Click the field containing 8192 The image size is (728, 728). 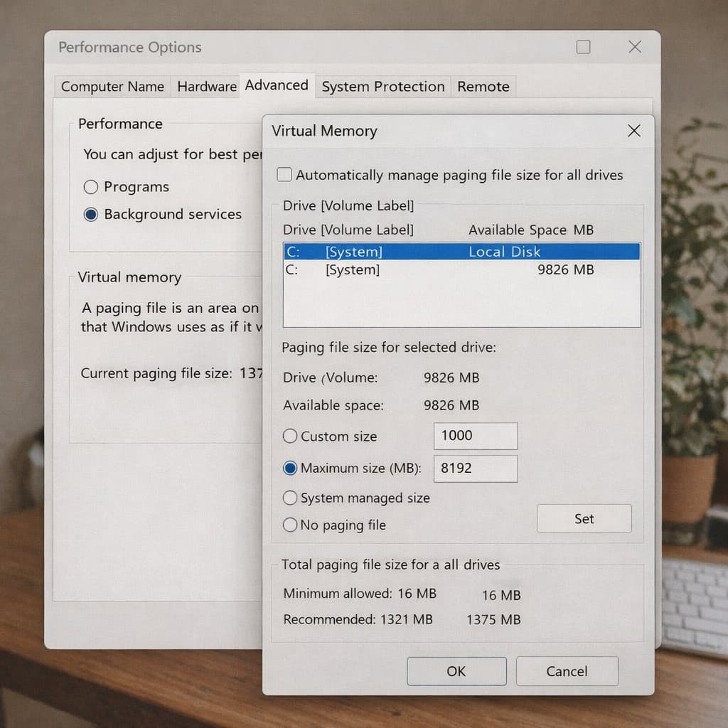[x=475, y=469]
